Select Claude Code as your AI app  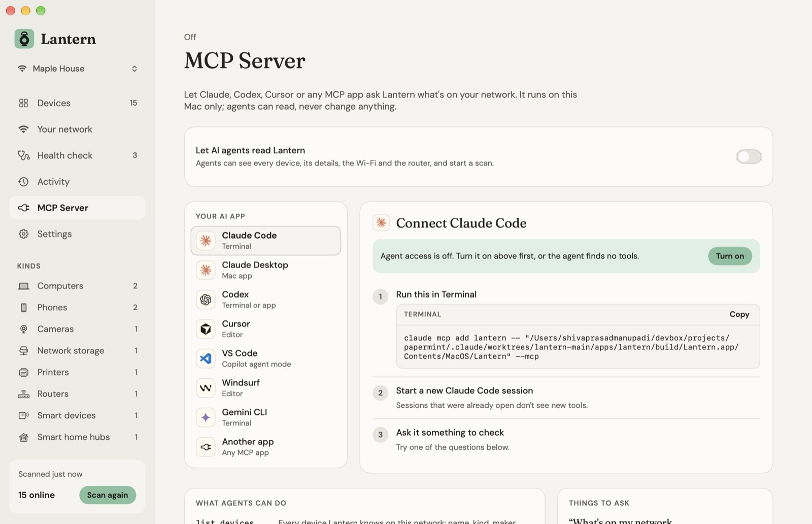265,241
